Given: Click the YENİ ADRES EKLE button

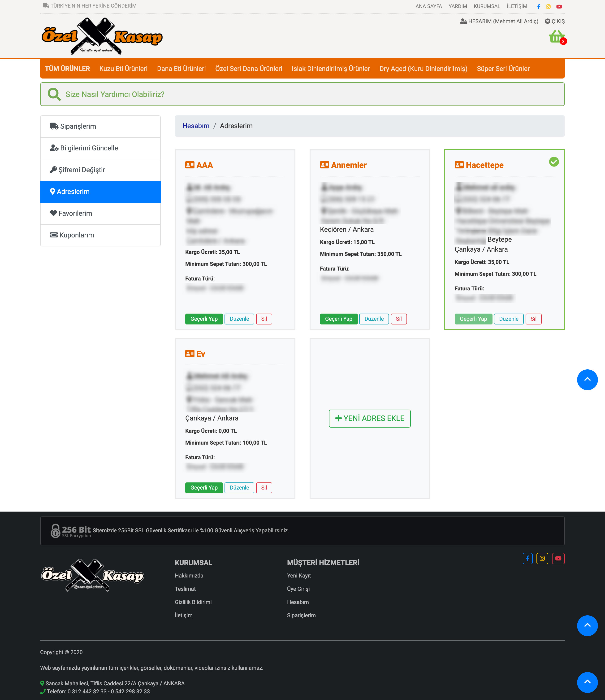Looking at the screenshot, I should (370, 418).
